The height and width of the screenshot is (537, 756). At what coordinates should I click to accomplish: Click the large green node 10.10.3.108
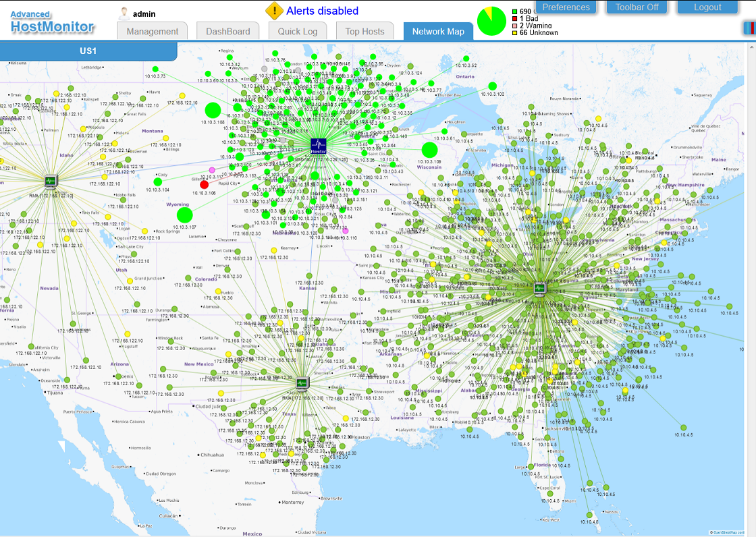[213, 111]
